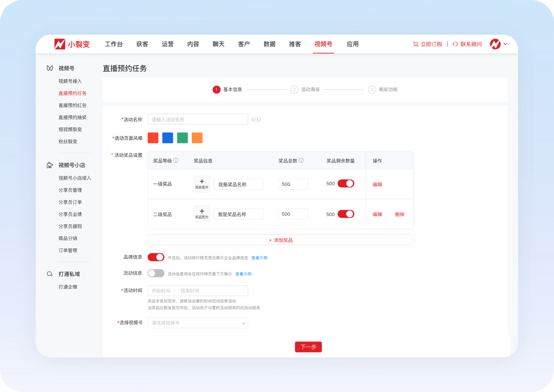Open 直播预约红包 in the sidebar
554x392 pixels.
(x=72, y=105)
